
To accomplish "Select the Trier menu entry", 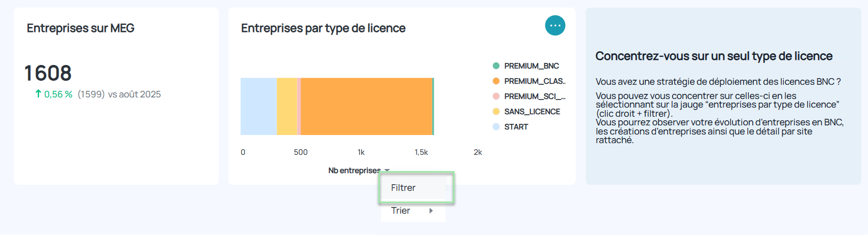I will coord(401,211).
